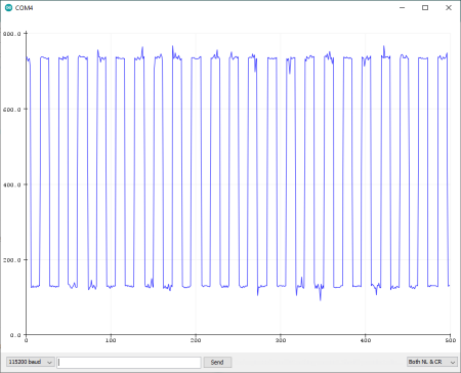Click the Arduino logo in the title bar

click(8, 8)
